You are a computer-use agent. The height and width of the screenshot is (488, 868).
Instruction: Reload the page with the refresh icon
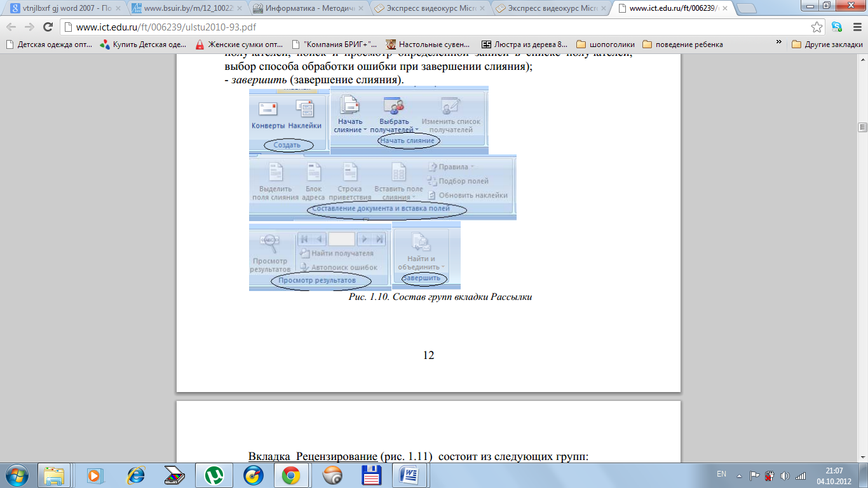pyautogui.click(x=48, y=27)
